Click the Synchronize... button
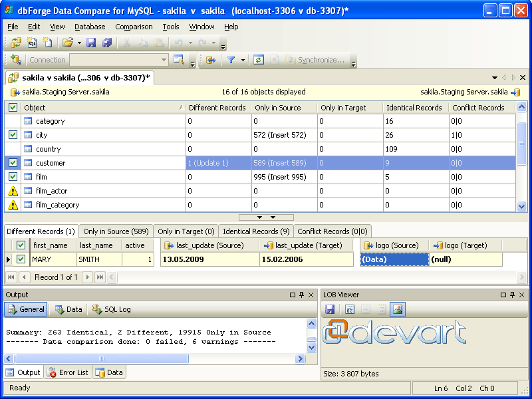 coord(315,60)
